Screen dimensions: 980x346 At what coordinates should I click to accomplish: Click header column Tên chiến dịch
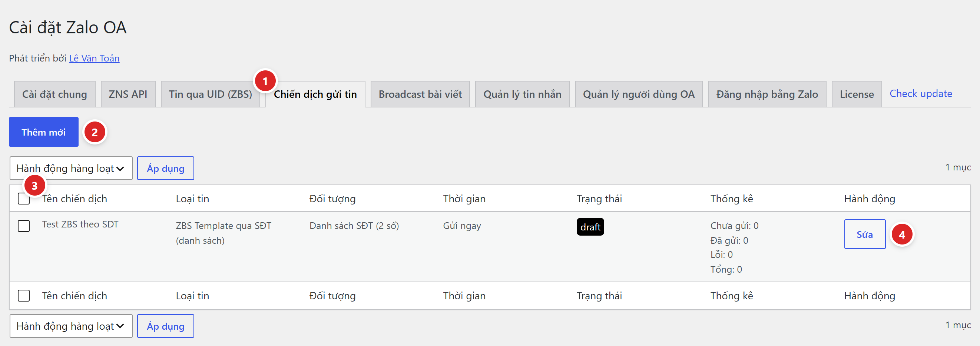pyautogui.click(x=75, y=199)
